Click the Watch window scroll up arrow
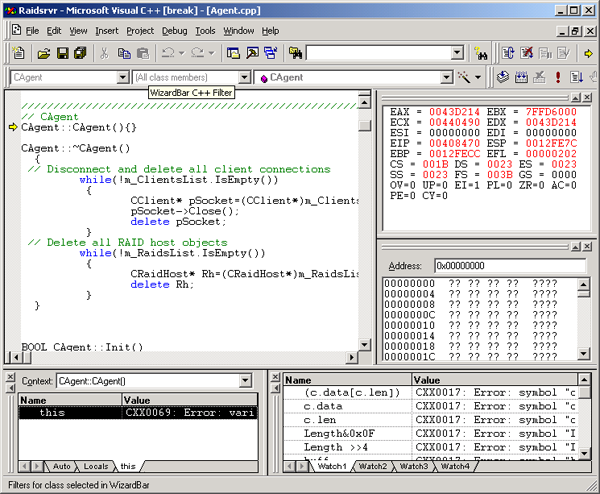The image size is (600, 494). [584, 380]
